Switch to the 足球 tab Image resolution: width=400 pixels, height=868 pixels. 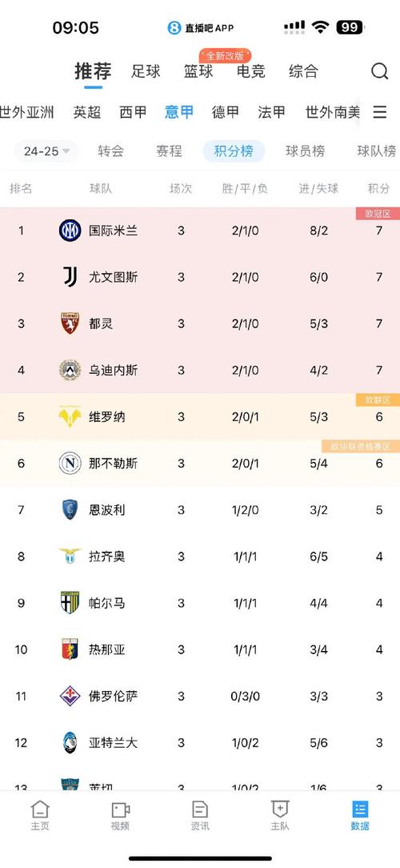click(x=146, y=71)
